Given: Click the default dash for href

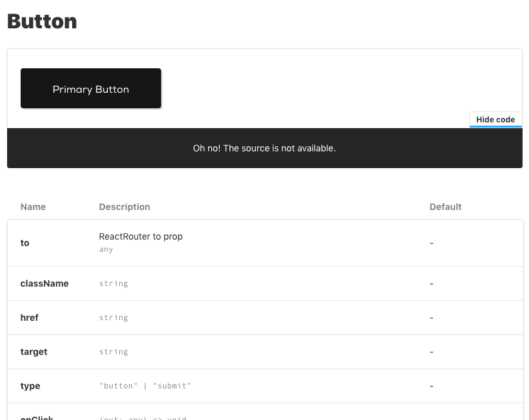Looking at the screenshot, I should pos(431,318).
